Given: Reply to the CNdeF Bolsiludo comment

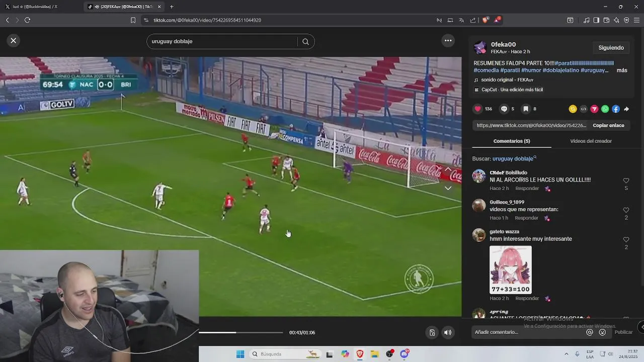Looking at the screenshot, I should pyautogui.click(x=527, y=189).
